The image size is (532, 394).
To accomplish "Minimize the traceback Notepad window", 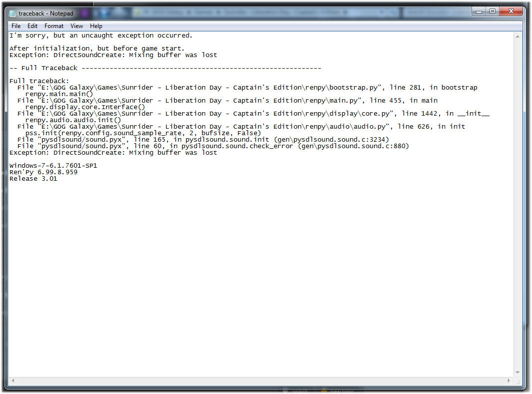I will (x=478, y=12).
